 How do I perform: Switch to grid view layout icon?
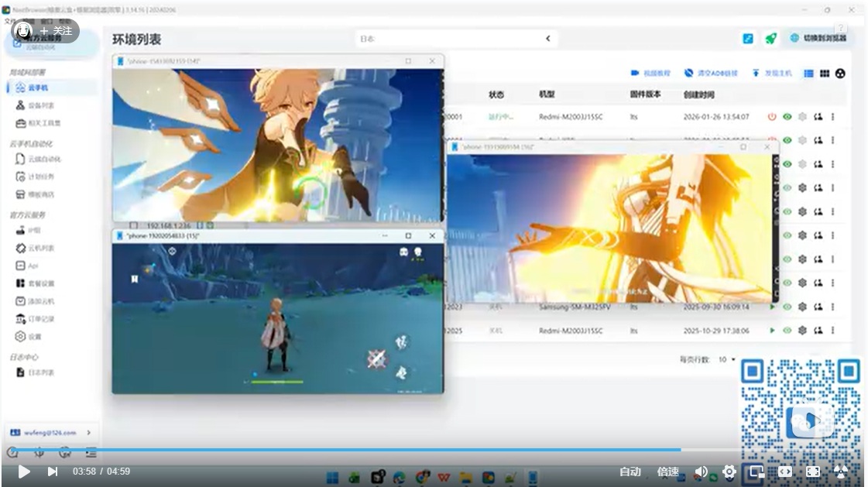tap(825, 74)
